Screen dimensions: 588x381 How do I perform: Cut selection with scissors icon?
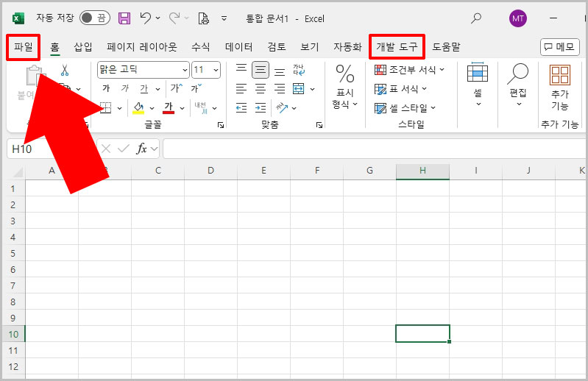click(65, 70)
